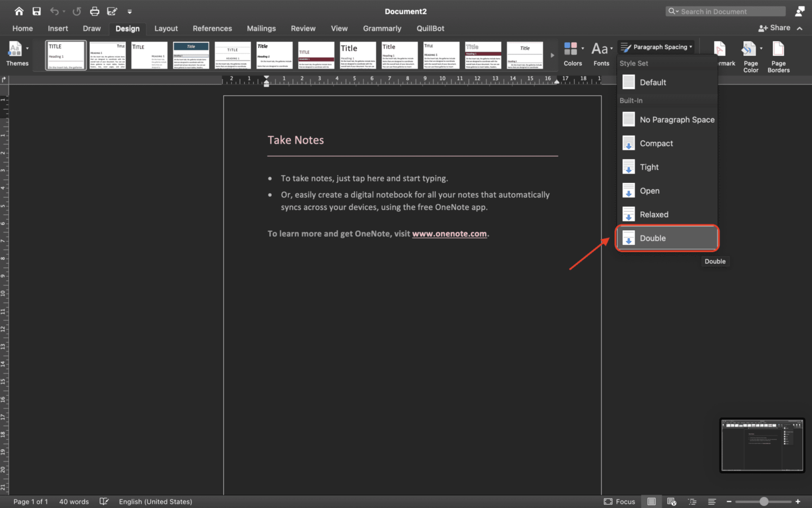Visit the www.onenote.com link
The image size is (812, 508).
click(449, 233)
